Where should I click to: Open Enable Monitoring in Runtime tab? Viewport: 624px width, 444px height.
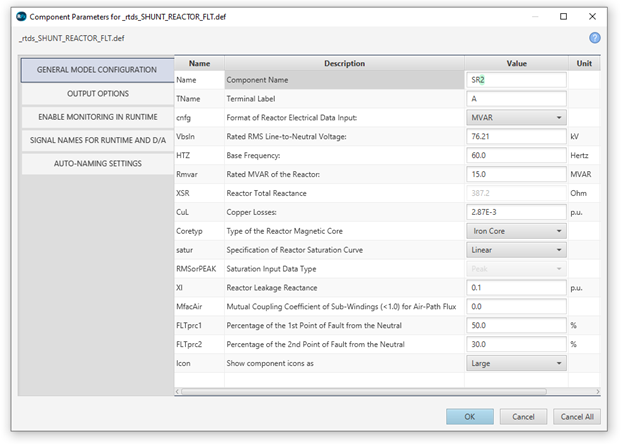tap(97, 117)
